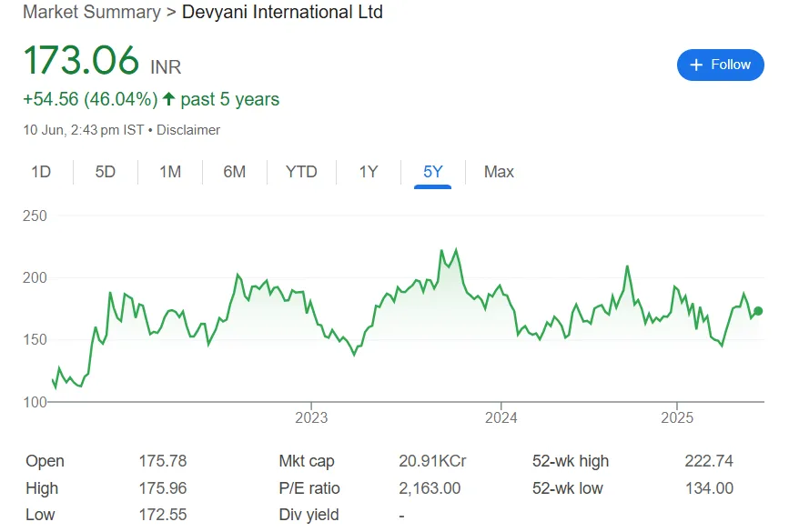Screen dimensions: 789x532
Task: Click the P/E ratio value 2,163.00
Action: tap(430, 488)
